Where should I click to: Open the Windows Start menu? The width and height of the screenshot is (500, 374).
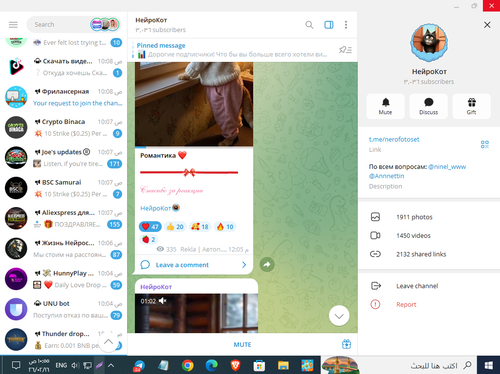(488, 365)
